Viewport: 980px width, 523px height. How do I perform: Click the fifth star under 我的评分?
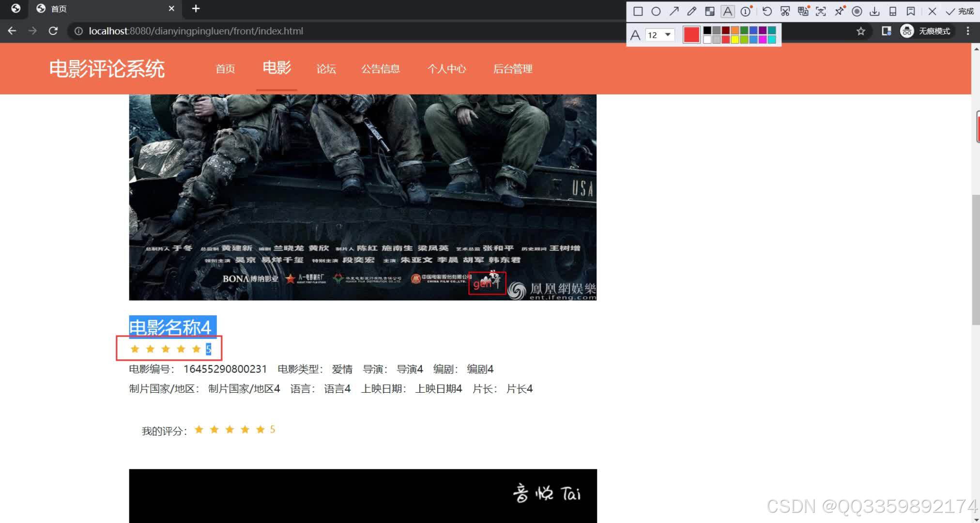[260, 429]
